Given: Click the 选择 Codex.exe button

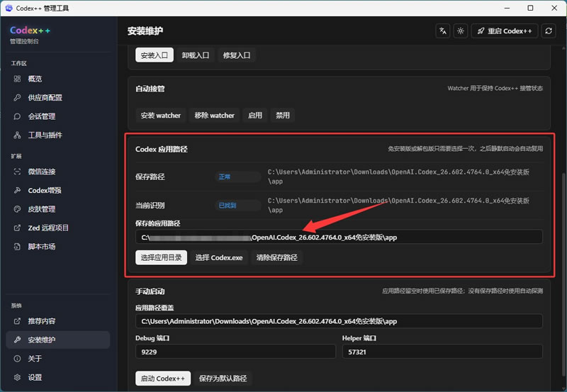Looking at the screenshot, I should pyautogui.click(x=219, y=257).
